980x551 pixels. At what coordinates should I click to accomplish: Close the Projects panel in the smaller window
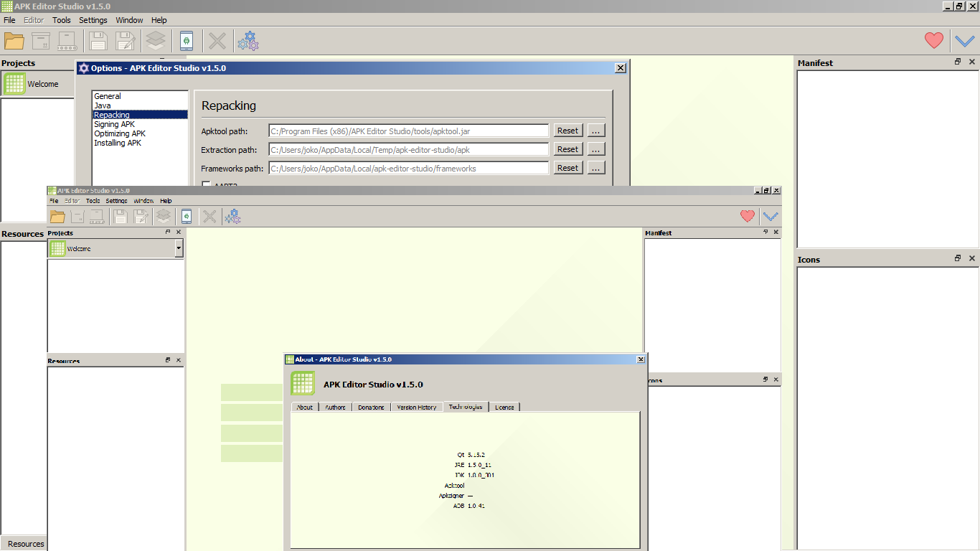179,232
